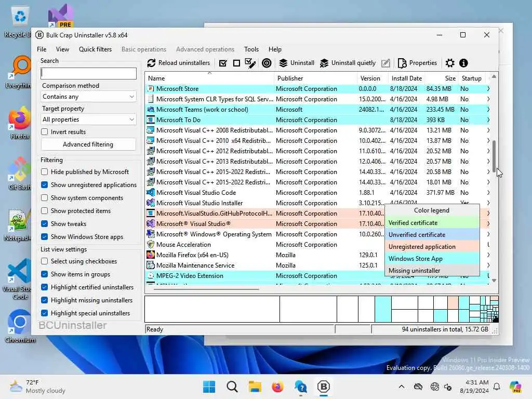Screen dimensions: 532x399
Task: Open the File menu
Action: pos(42,49)
